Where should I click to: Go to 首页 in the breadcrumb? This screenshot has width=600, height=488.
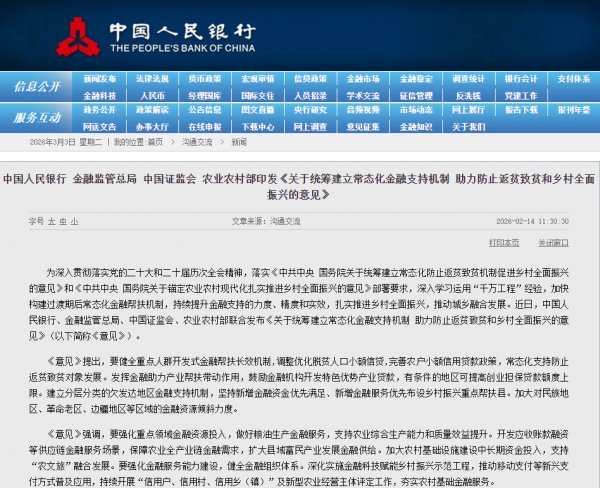point(155,142)
